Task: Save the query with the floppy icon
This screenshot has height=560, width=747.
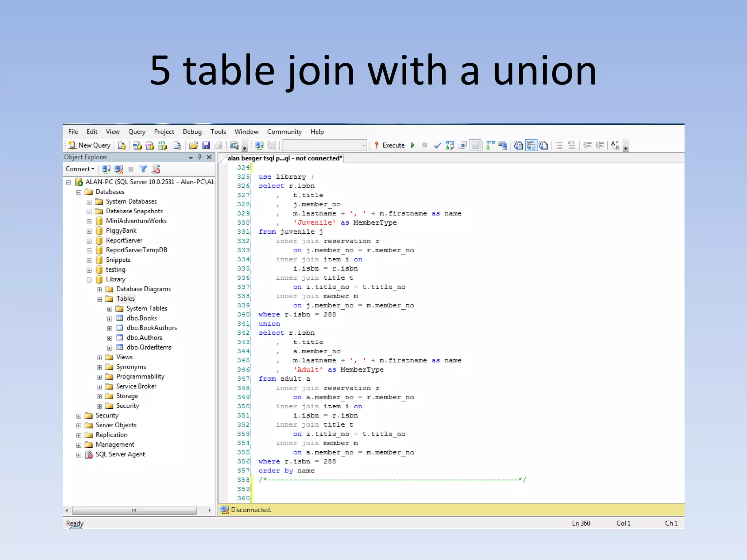Action: click(206, 145)
